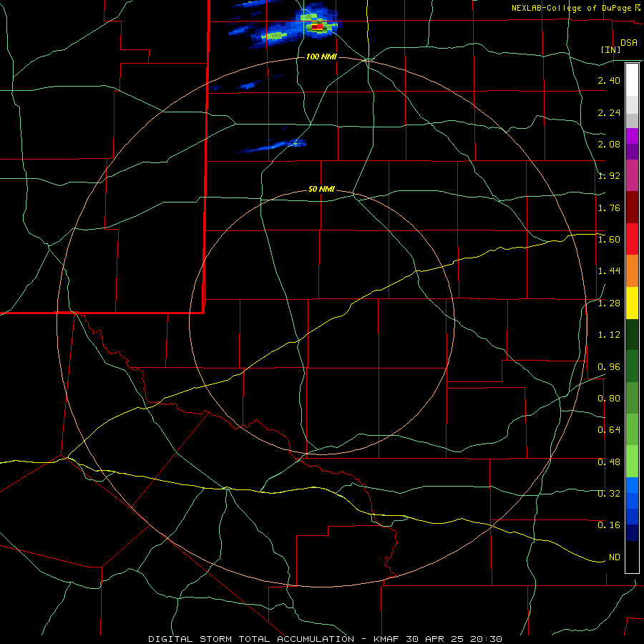
Task: Select the dark red legend swatch
Action: click(x=632, y=207)
